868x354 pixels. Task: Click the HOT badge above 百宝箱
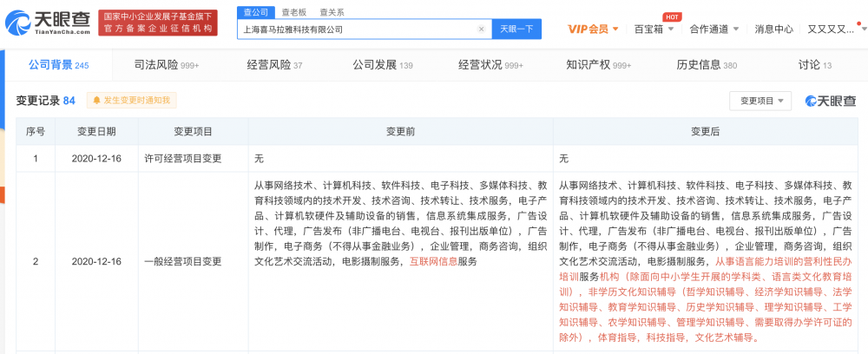672,17
